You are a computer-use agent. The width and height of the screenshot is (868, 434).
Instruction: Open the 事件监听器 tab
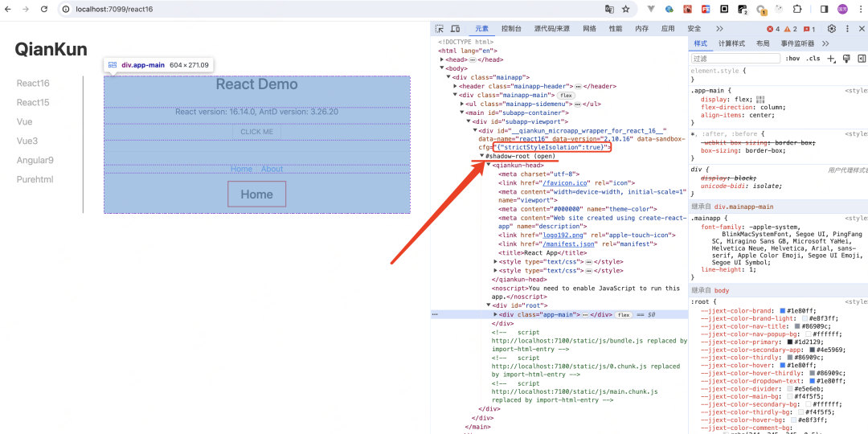pos(797,43)
